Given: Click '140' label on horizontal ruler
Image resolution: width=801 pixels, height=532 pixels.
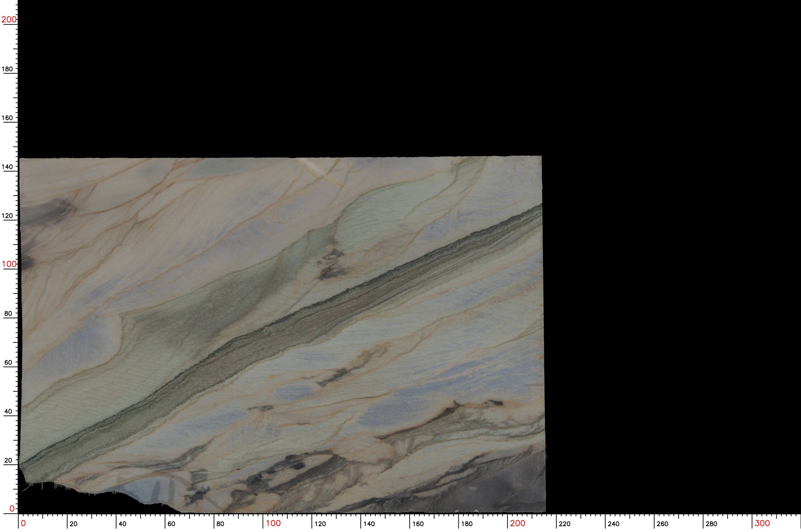Looking at the screenshot, I should tap(369, 524).
